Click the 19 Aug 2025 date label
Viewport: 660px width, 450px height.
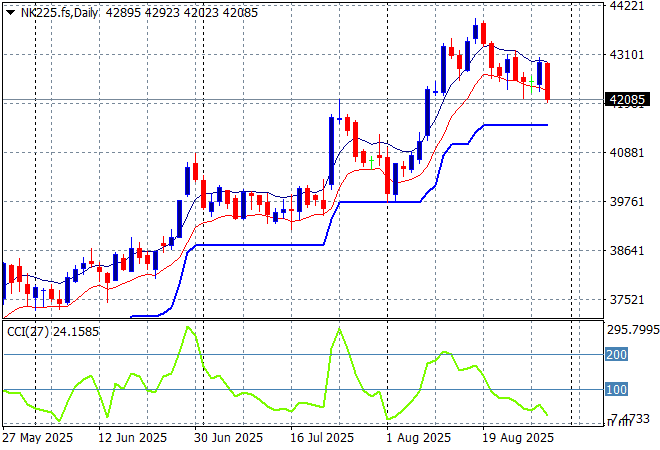click(518, 437)
